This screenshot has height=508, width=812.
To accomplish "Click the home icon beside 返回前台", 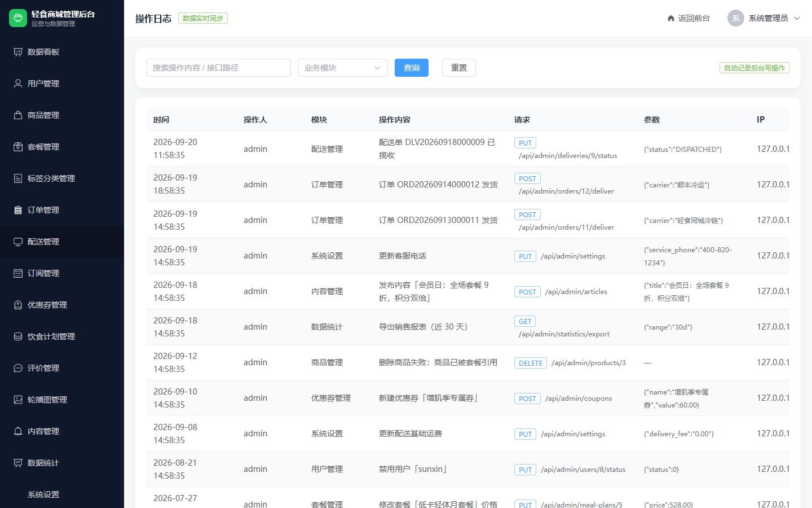I will tap(671, 18).
